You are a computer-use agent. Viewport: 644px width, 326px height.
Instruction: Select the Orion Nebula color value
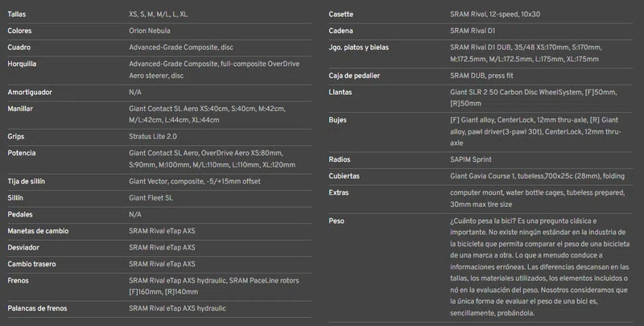pyautogui.click(x=150, y=31)
